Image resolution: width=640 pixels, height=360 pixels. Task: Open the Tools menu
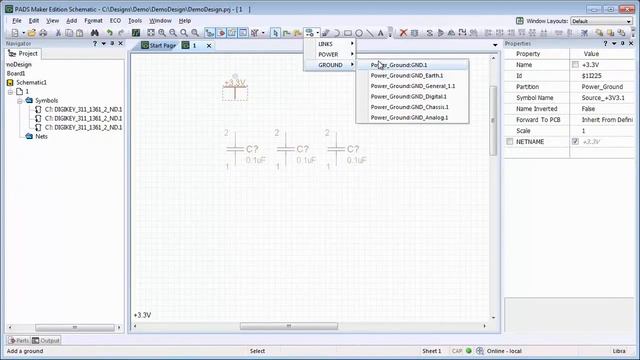point(135,21)
